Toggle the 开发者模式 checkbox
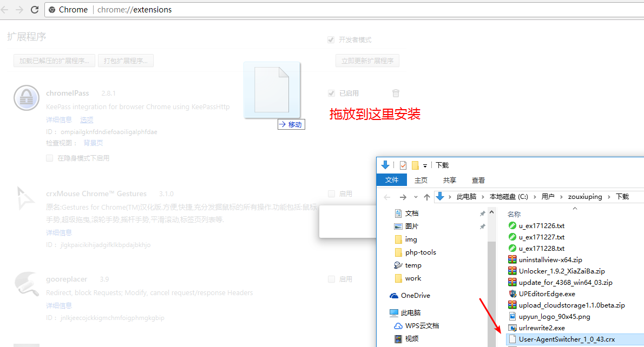644x347 pixels. coord(331,40)
